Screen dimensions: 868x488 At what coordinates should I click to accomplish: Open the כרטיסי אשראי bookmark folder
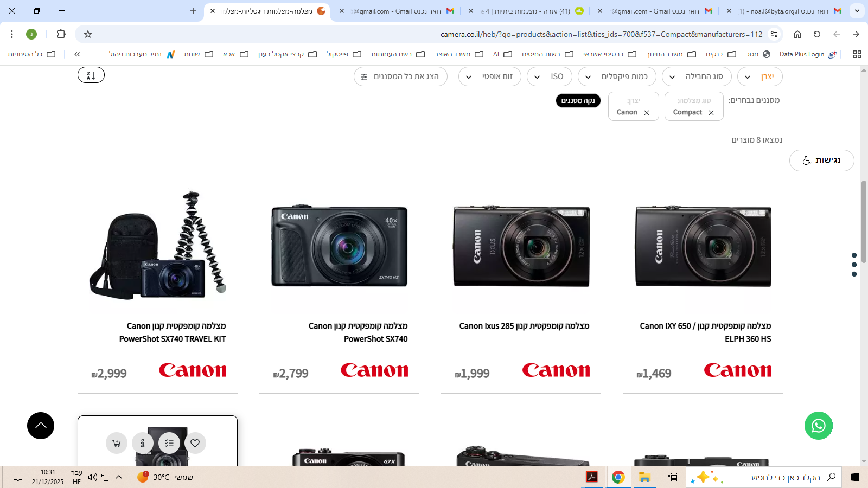point(609,54)
